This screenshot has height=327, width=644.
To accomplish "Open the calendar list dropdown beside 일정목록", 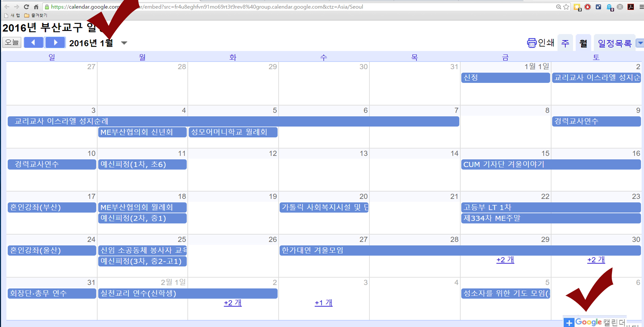I will point(640,43).
